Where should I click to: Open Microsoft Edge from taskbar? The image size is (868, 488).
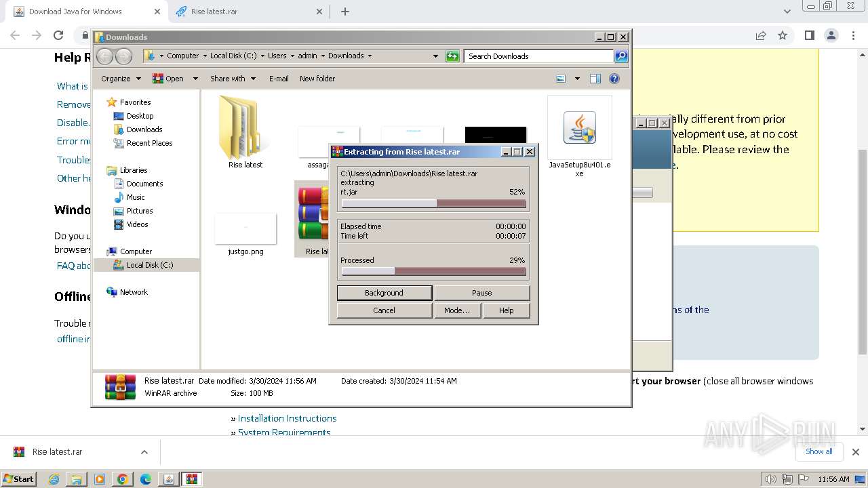(x=145, y=479)
